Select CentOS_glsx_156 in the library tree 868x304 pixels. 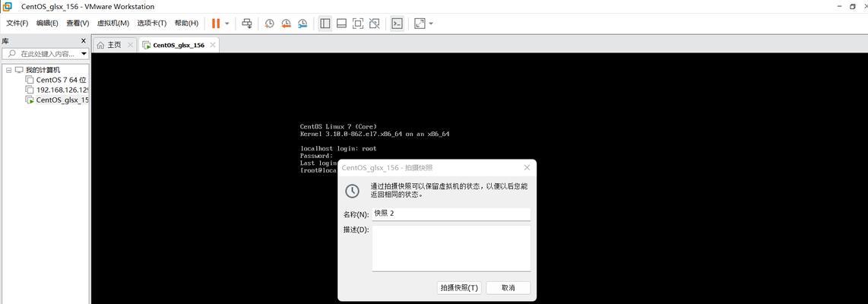(62, 100)
